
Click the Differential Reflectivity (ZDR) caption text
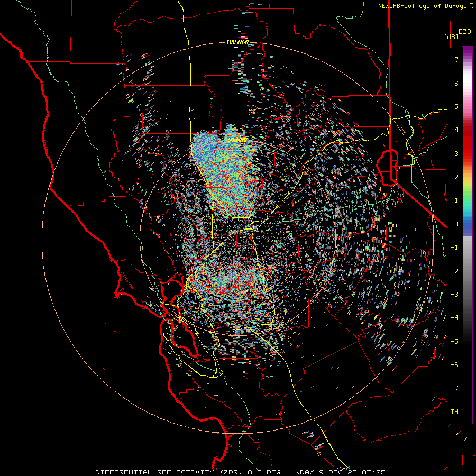(x=169, y=472)
